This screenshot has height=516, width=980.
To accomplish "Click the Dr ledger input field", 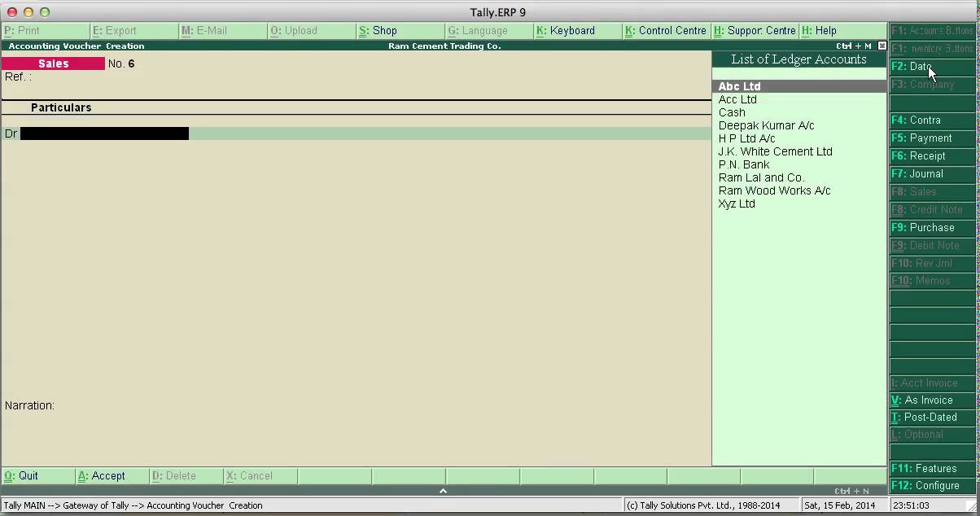I will (104, 133).
